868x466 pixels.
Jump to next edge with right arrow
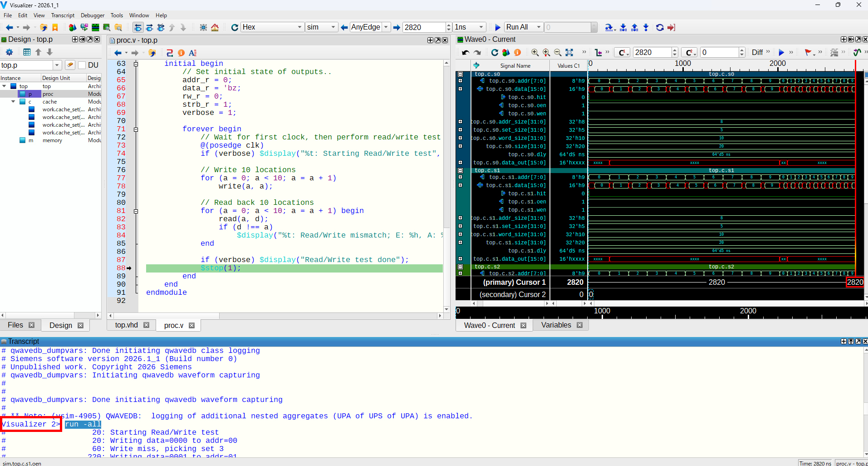[x=397, y=27]
